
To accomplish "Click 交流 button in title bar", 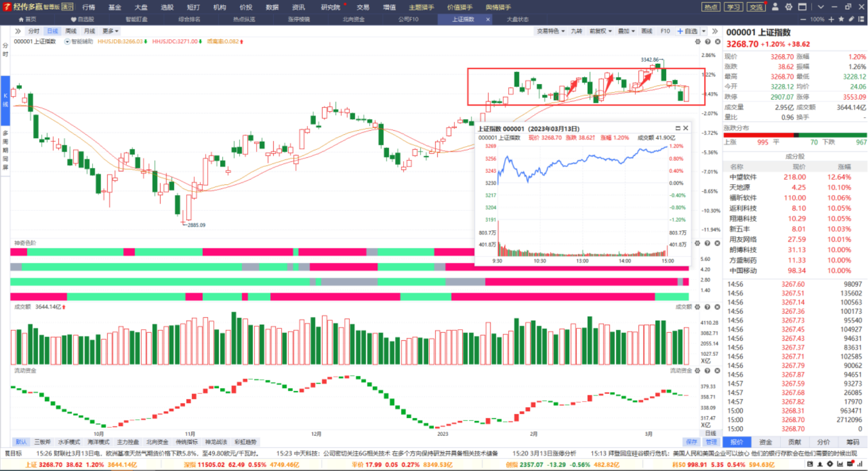I will pyautogui.click(x=756, y=7).
